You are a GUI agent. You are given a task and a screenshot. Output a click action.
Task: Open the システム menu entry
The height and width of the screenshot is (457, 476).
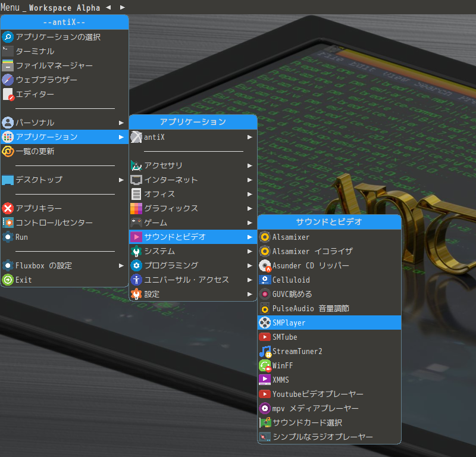click(193, 251)
